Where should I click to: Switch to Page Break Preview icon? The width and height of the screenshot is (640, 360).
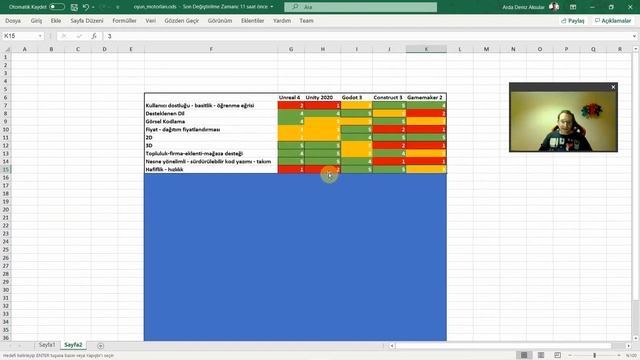coord(557,355)
